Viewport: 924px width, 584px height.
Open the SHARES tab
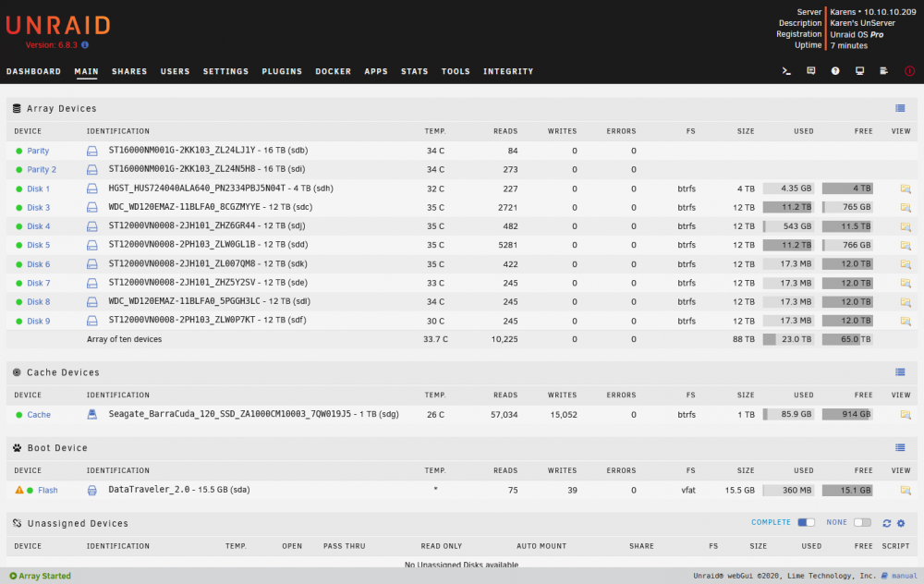129,71
